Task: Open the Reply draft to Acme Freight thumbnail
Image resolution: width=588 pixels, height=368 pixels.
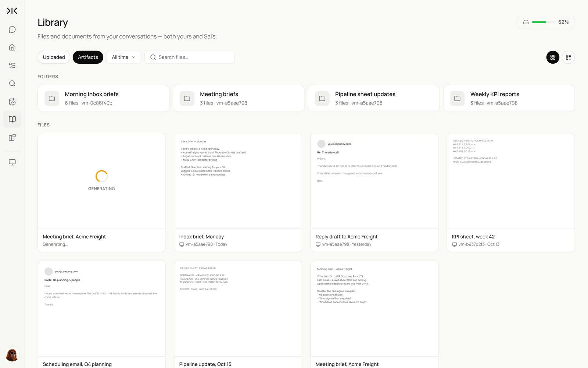Action: pyautogui.click(x=374, y=181)
